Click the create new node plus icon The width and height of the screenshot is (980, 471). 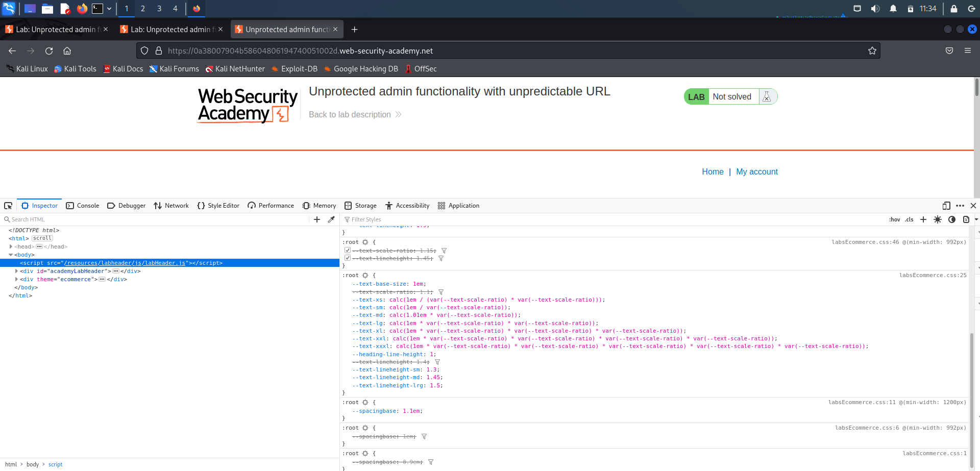tap(317, 219)
